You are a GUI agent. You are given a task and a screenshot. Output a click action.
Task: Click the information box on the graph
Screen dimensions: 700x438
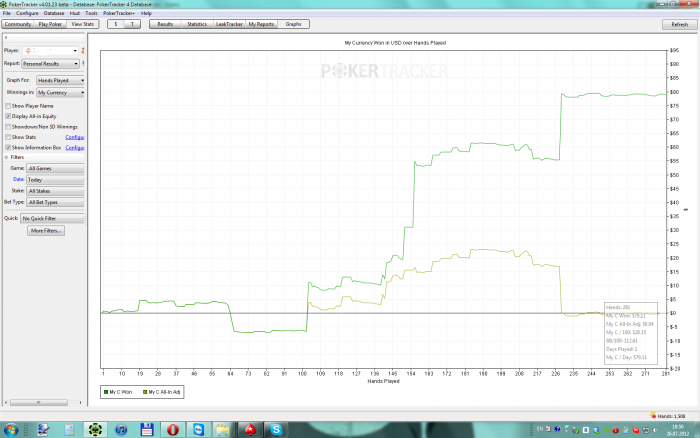tap(631, 334)
